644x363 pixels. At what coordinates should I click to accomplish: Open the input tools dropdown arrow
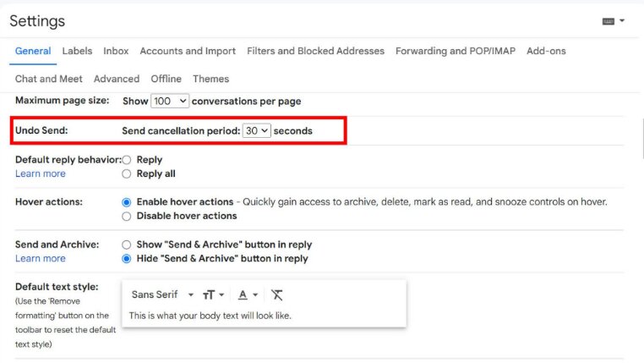tap(622, 20)
